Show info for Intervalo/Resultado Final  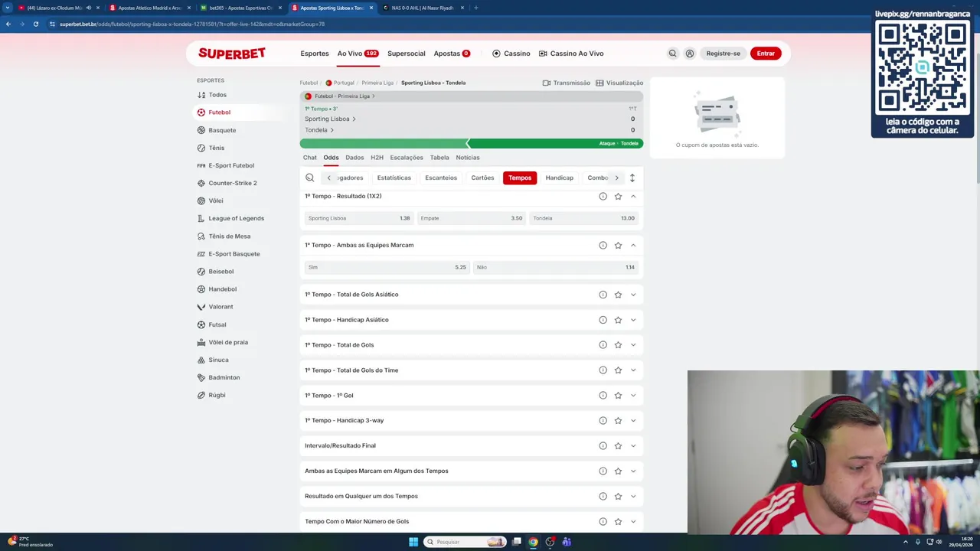(x=603, y=446)
